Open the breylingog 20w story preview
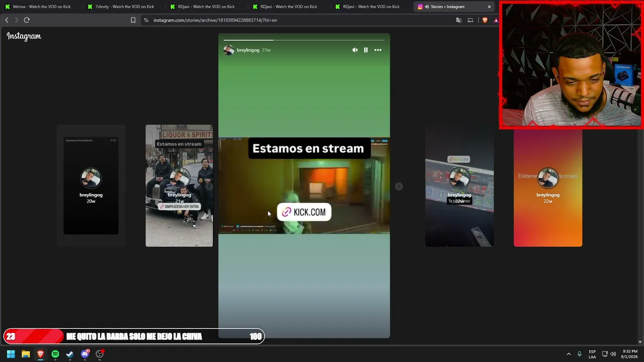 click(x=91, y=186)
